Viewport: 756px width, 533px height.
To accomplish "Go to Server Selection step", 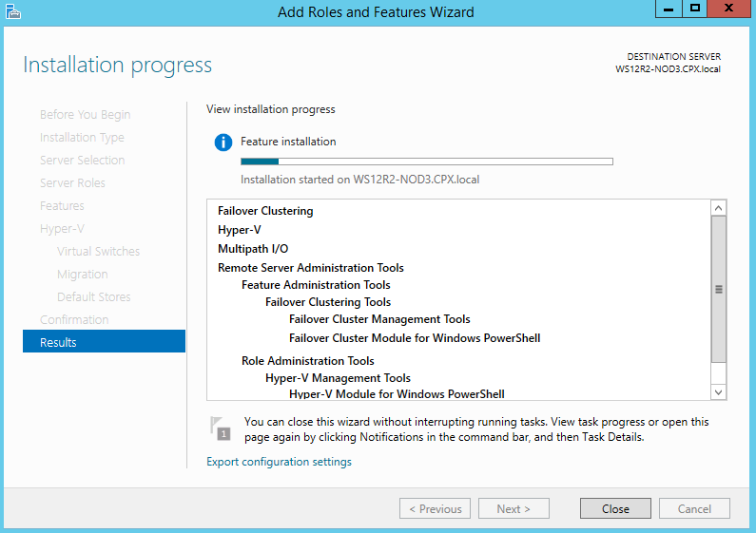I will click(83, 160).
